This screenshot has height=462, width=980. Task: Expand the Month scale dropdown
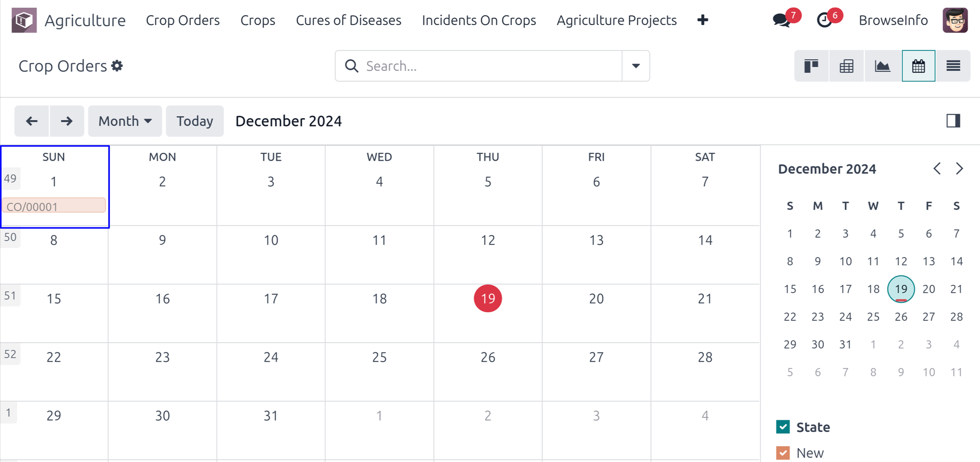click(x=125, y=121)
